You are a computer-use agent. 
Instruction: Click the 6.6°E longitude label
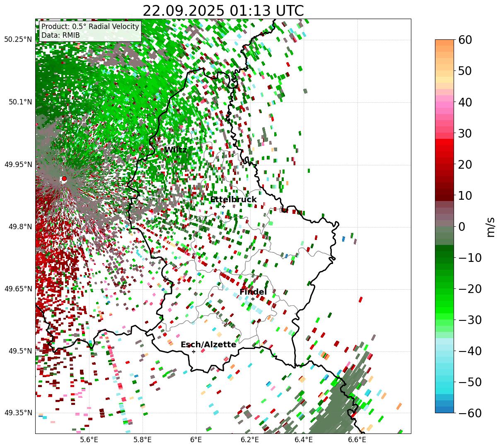[357, 440]
